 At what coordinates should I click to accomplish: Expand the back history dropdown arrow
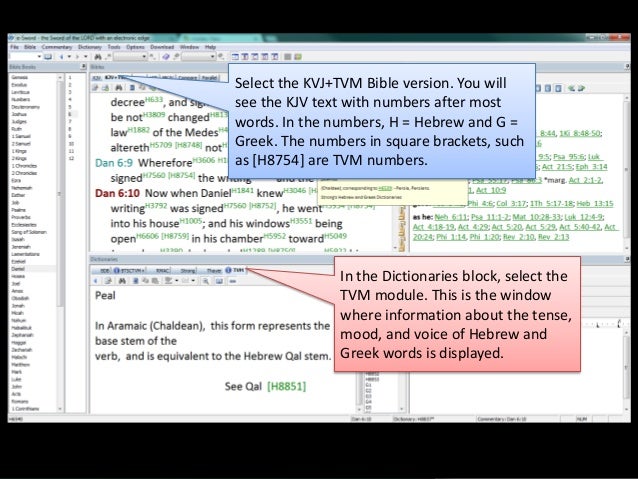pos(69,57)
